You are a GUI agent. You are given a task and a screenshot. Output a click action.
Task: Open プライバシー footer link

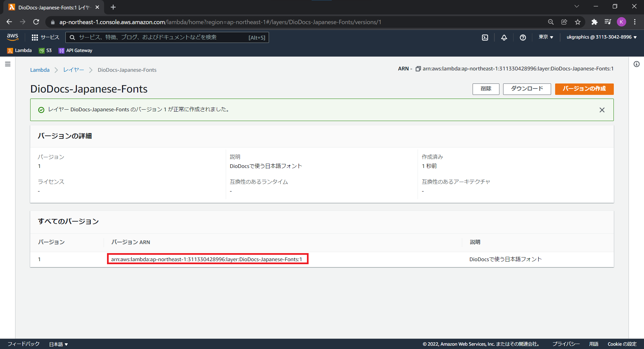click(x=566, y=344)
